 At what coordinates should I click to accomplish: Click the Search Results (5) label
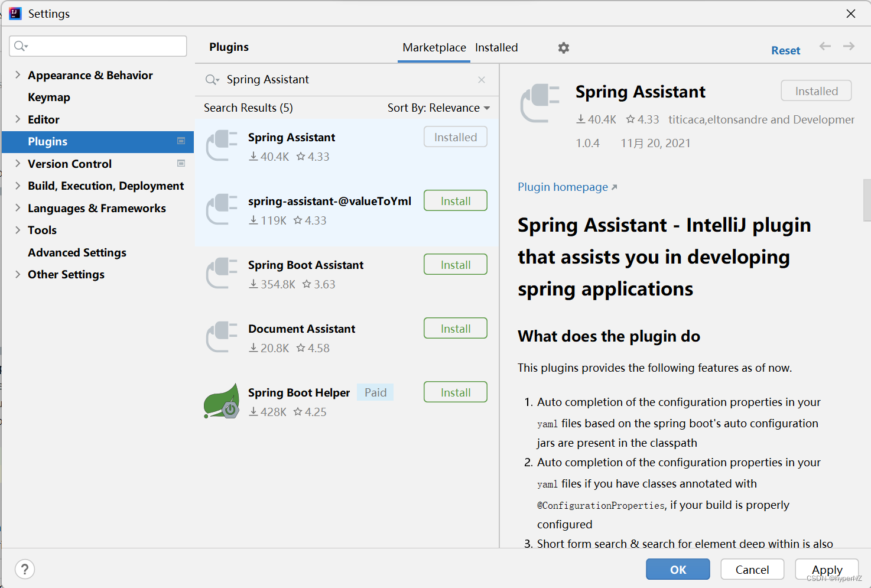click(x=248, y=108)
